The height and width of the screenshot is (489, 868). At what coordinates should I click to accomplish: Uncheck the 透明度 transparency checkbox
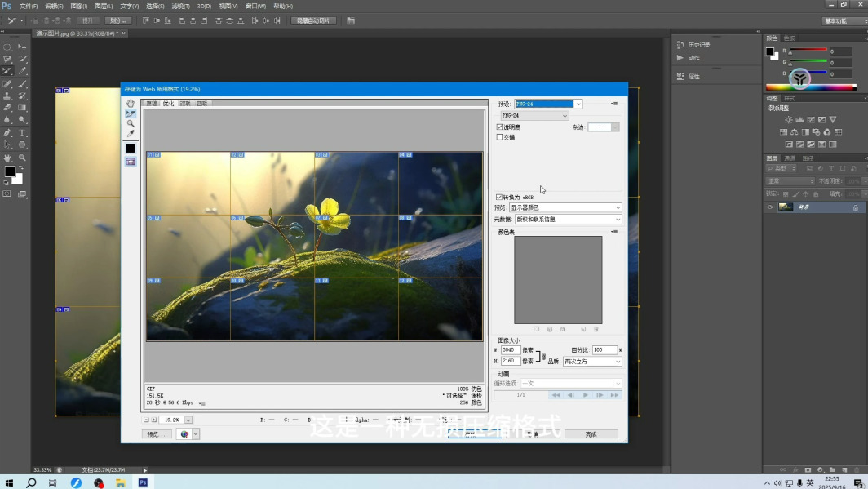point(499,127)
